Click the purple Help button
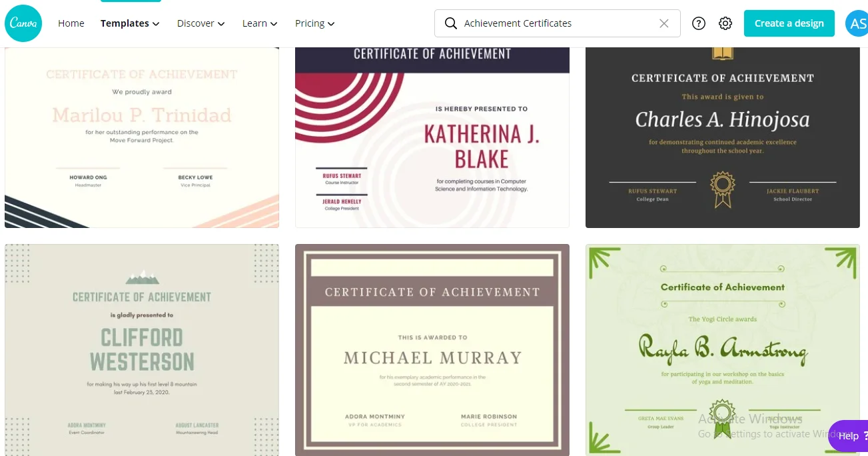The image size is (868, 456). tap(848, 436)
